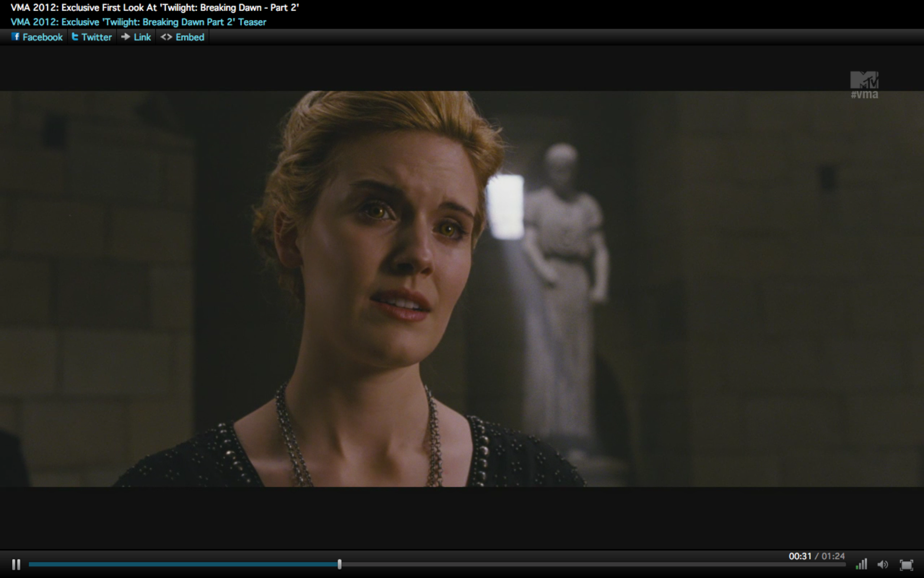Share video via Facebook text label
The image size is (924, 578).
pyautogui.click(x=42, y=37)
